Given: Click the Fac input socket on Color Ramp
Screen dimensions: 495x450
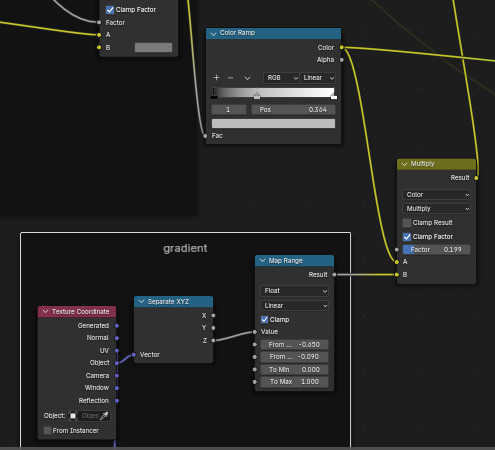Looking at the screenshot, I should [x=205, y=136].
